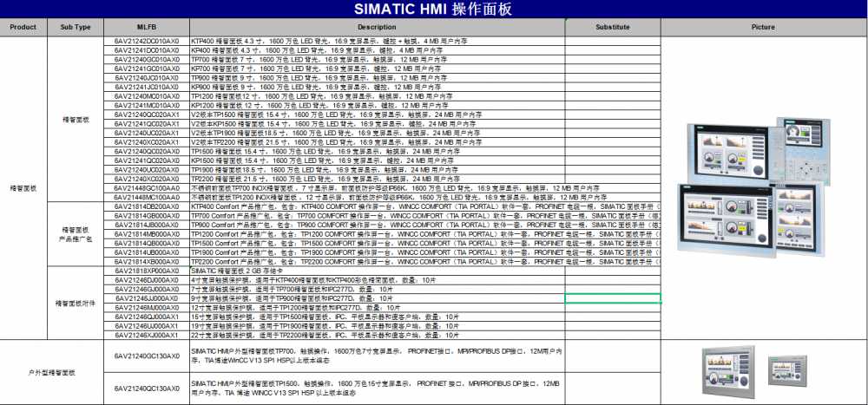Select the Sub Type column header
Image resolution: width=868 pixels, height=405 pixels.
(76, 27)
